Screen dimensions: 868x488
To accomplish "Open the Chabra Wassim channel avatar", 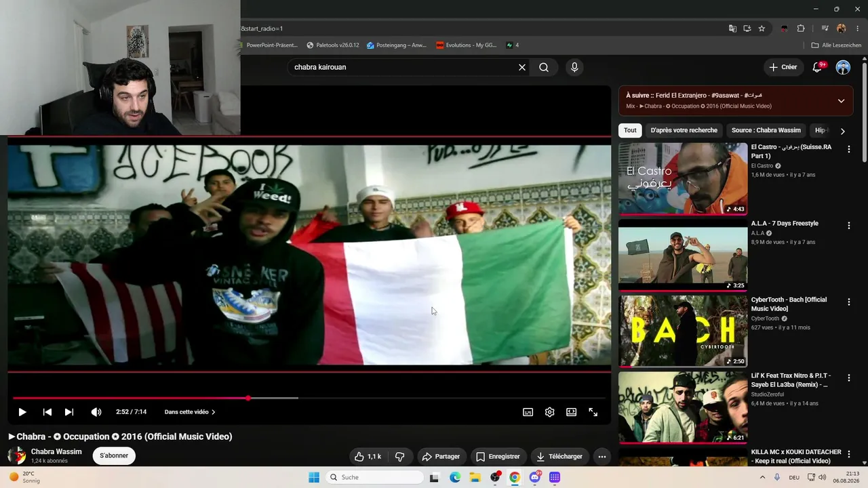I will pyautogui.click(x=16, y=455).
